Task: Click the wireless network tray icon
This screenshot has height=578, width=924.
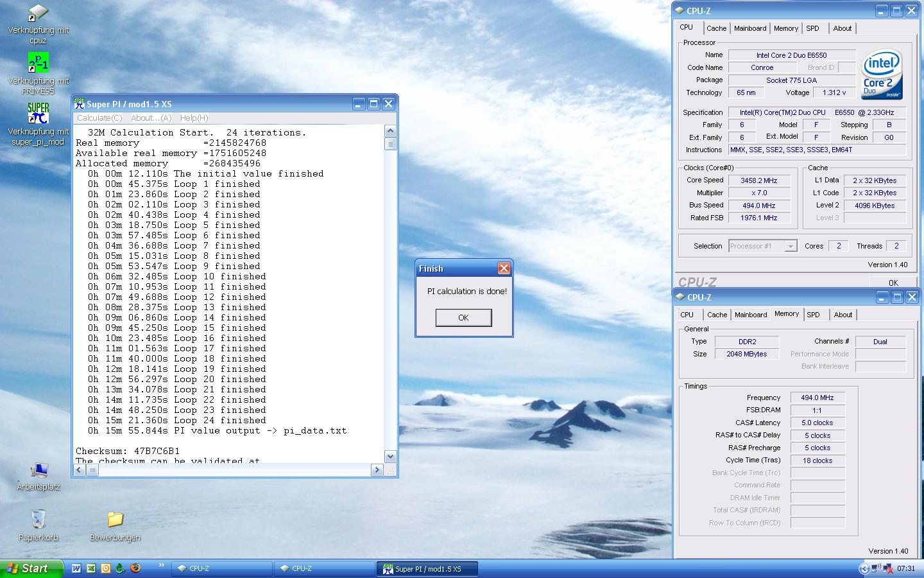Action: pyautogui.click(x=876, y=569)
